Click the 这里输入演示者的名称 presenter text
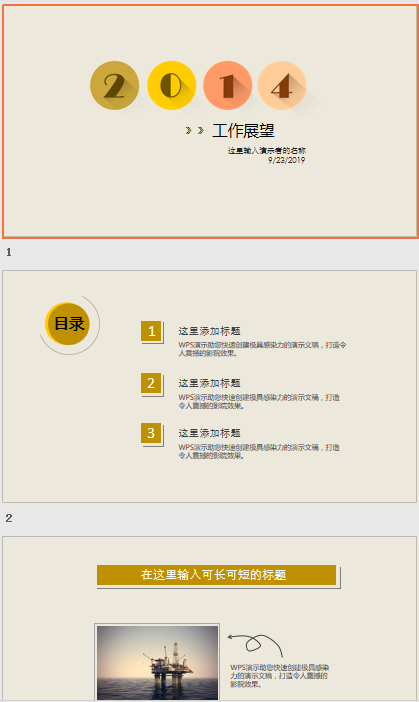Viewport: 419px width, 702px height. 267,150
